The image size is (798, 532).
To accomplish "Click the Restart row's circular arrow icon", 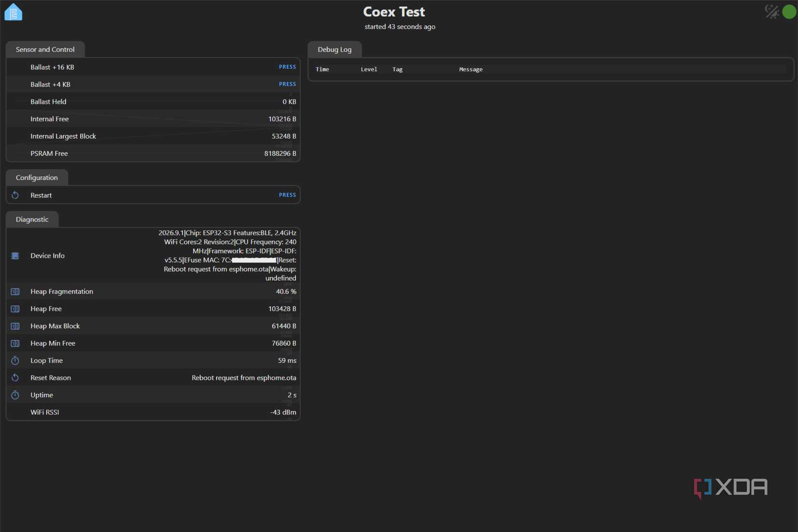I will tap(15, 195).
